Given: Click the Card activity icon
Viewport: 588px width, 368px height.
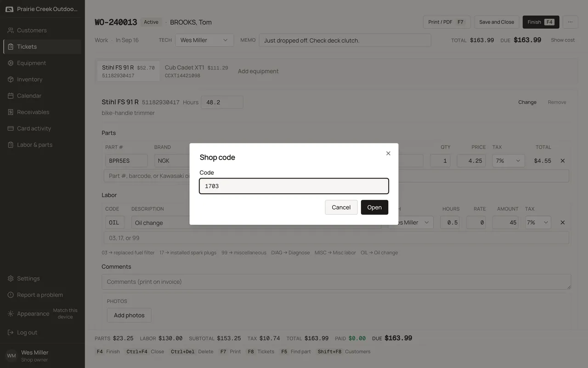Looking at the screenshot, I should coord(11,128).
